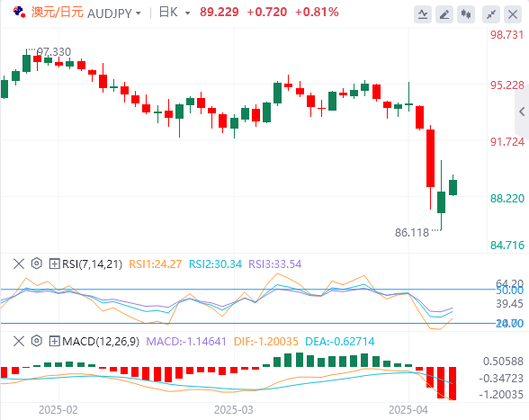Click the 2025-04 date axis label
Image resolution: width=529 pixels, height=420 pixels.
pos(408,410)
